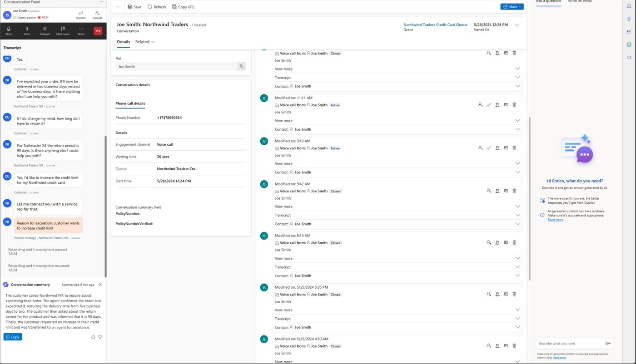The width and height of the screenshot is (636, 364).
Task: Open Joe Smith contact in 9:42 AM activity
Action: (303, 224)
